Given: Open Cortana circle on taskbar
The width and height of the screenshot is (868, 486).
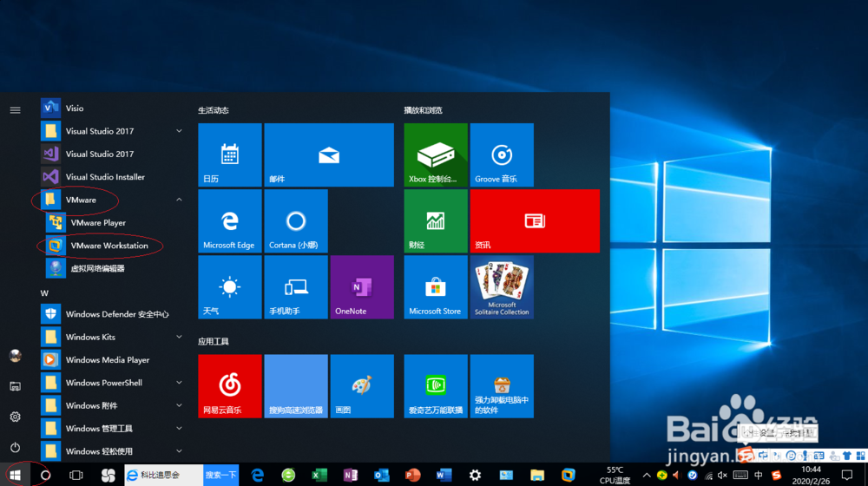Looking at the screenshot, I should [45, 475].
